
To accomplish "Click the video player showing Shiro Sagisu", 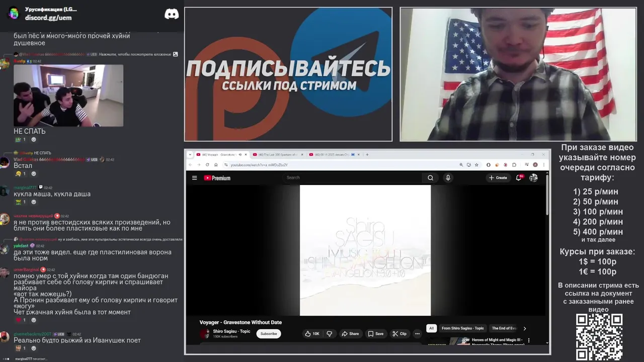I will click(365, 250).
